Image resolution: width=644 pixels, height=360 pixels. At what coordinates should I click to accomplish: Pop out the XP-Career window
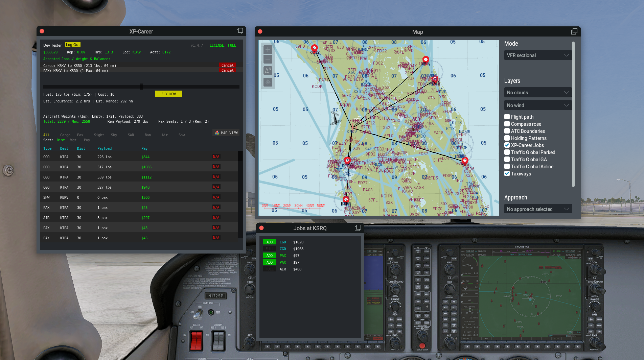pyautogui.click(x=239, y=31)
